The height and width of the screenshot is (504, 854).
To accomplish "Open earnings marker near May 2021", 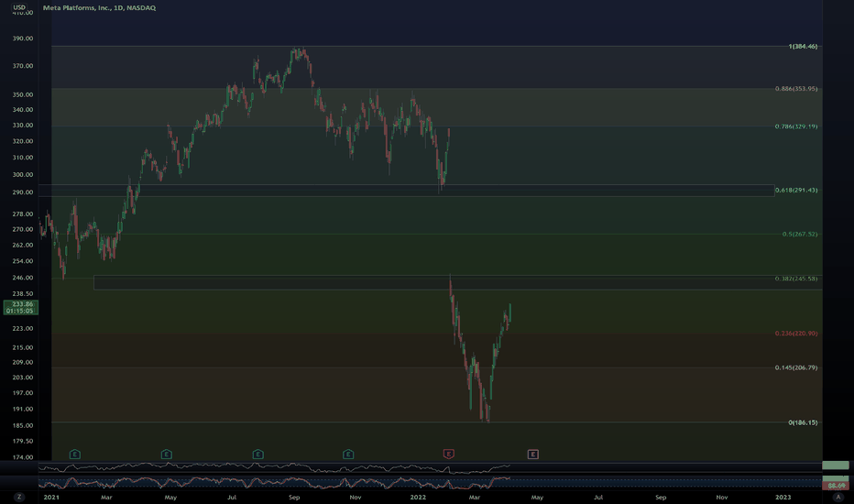I will click(167, 454).
